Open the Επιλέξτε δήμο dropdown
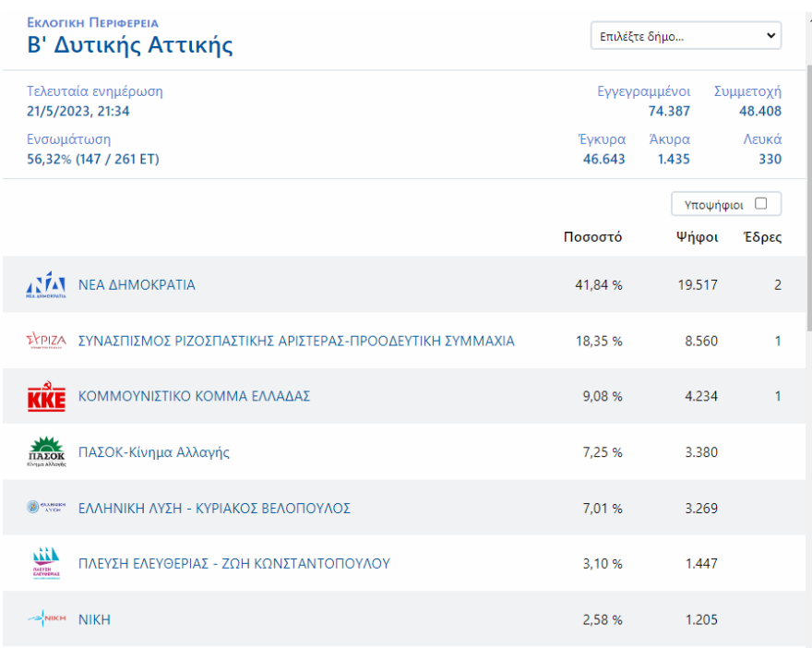This screenshot has height=648, width=812. [x=686, y=36]
